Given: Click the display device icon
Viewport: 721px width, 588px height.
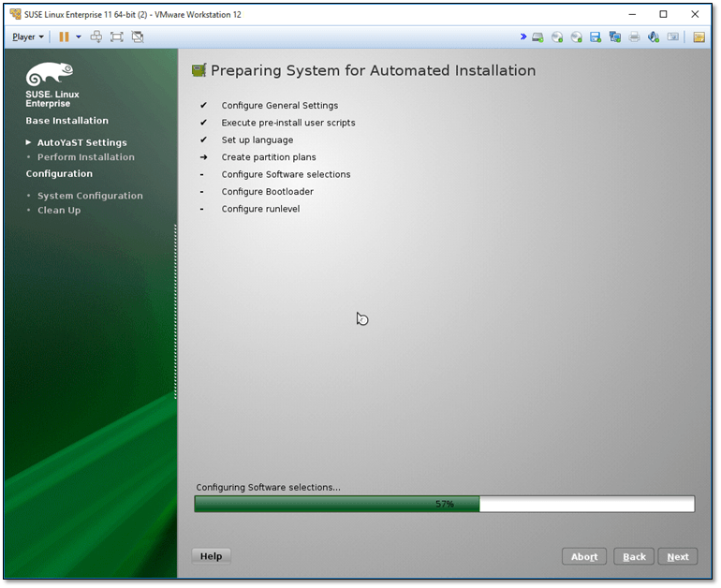Looking at the screenshot, I should (x=672, y=37).
